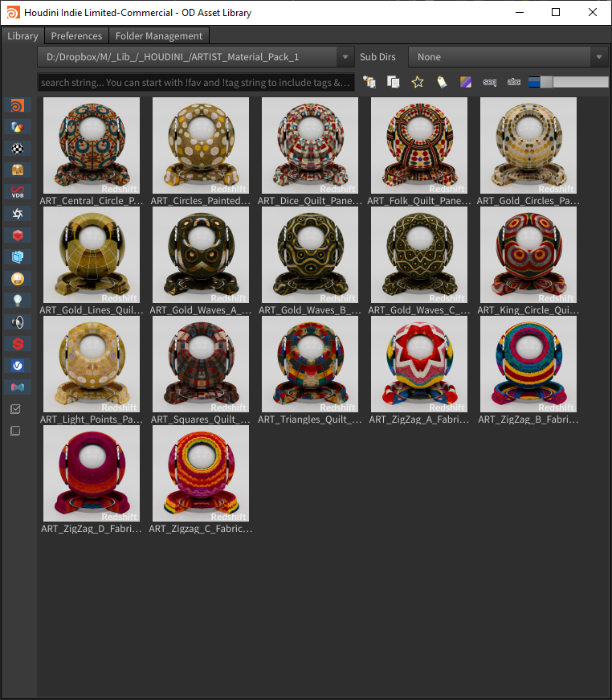Select the ART_Folk_Quilt_Pane material thumbnail
612x700 pixels.
coord(419,145)
